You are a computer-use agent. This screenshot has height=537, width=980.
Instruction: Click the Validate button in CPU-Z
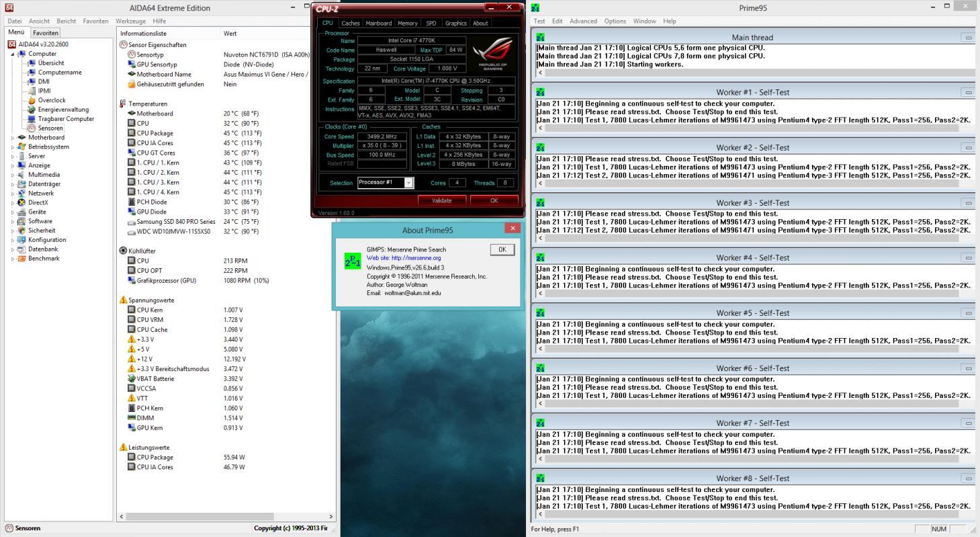(441, 200)
